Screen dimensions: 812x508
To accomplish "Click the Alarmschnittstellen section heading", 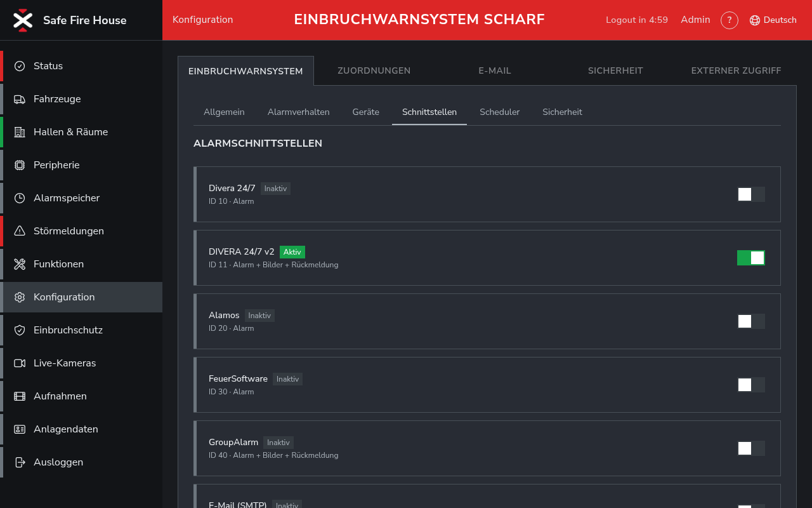I will [x=258, y=144].
